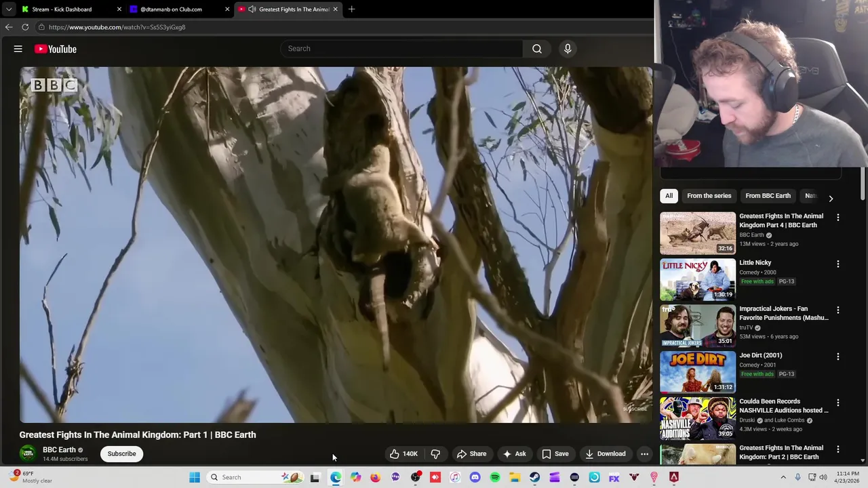Image resolution: width=868 pixels, height=488 pixels.
Task: Click the Ask button
Action: click(x=514, y=454)
